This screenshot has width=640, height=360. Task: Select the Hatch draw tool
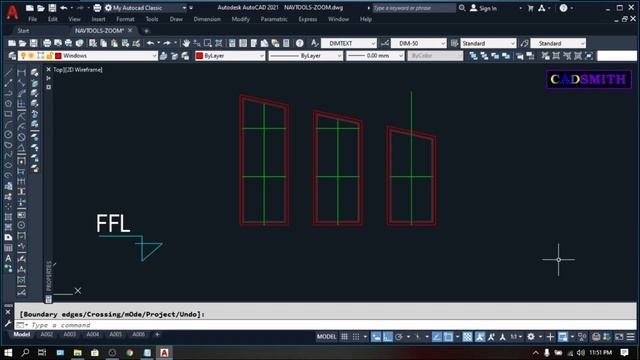[8, 217]
